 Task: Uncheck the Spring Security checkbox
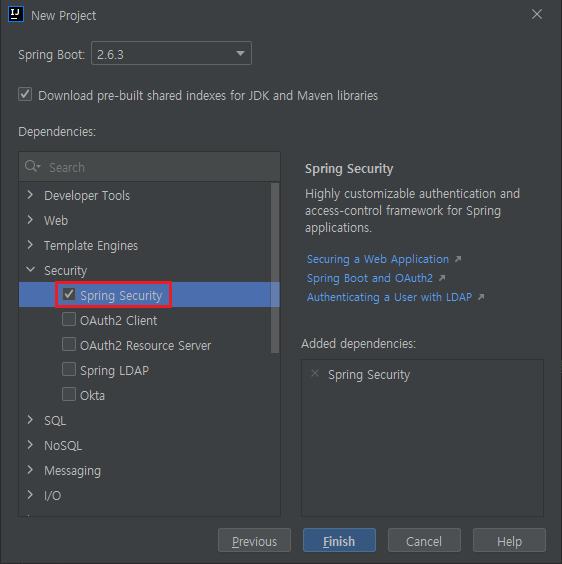click(69, 294)
